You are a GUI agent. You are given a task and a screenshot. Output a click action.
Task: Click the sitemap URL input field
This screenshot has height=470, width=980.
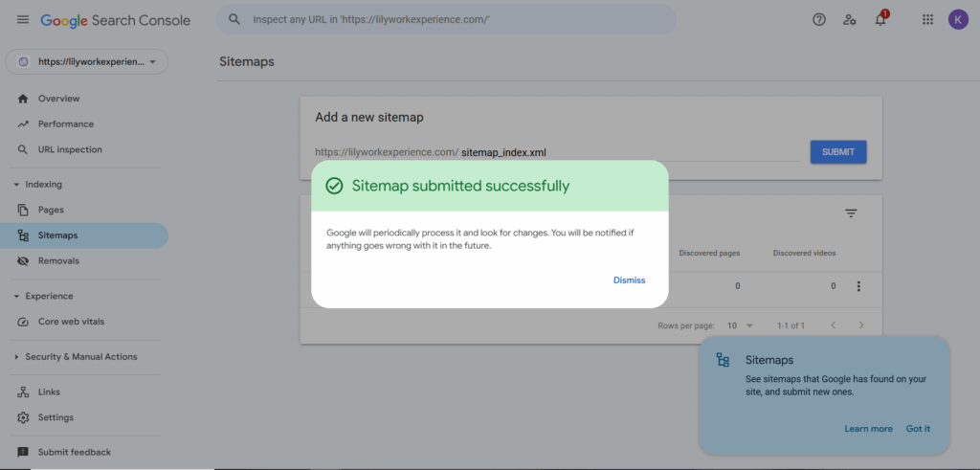[630, 152]
